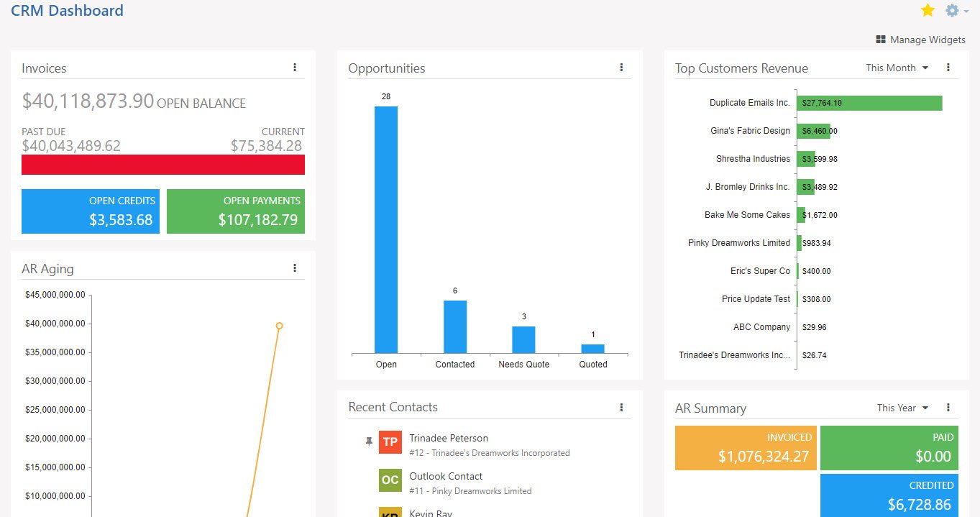This screenshot has width=980, height=517.
Task: Click the $45,000,000.00 axis label
Action: (55, 295)
